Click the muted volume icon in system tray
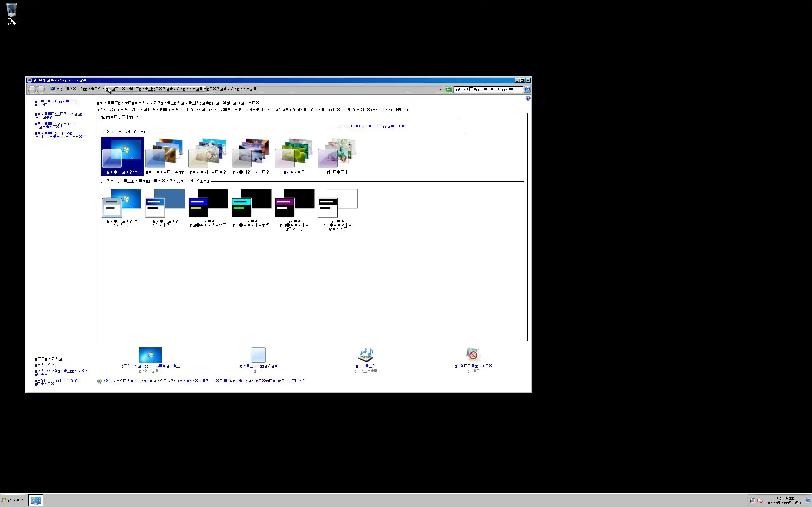Image resolution: width=812 pixels, height=507 pixels. pyautogui.click(x=760, y=501)
